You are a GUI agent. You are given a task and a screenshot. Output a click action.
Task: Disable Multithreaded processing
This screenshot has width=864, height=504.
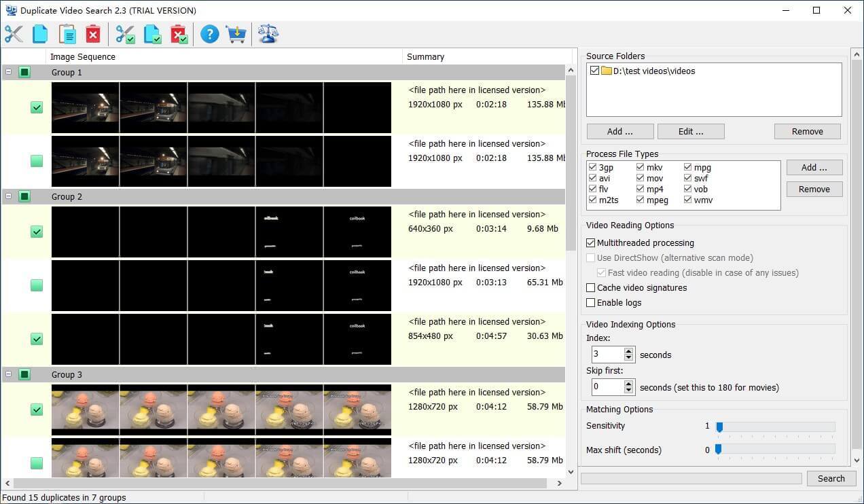point(591,242)
